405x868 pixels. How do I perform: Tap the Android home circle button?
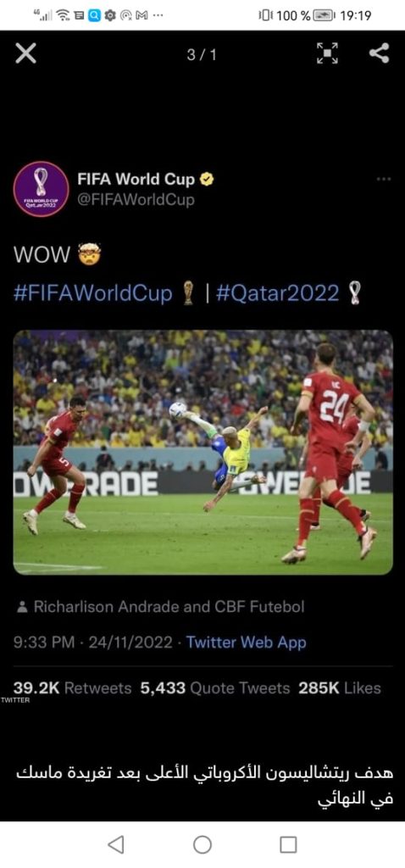tap(202, 845)
